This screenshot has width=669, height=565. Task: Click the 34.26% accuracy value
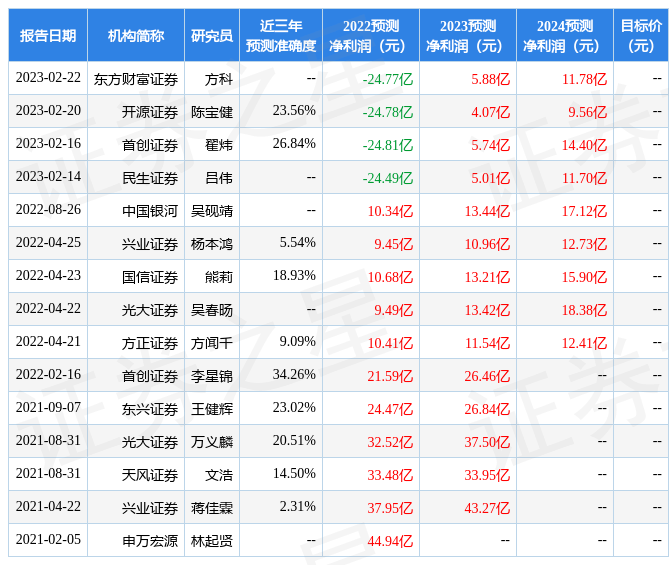click(x=294, y=375)
